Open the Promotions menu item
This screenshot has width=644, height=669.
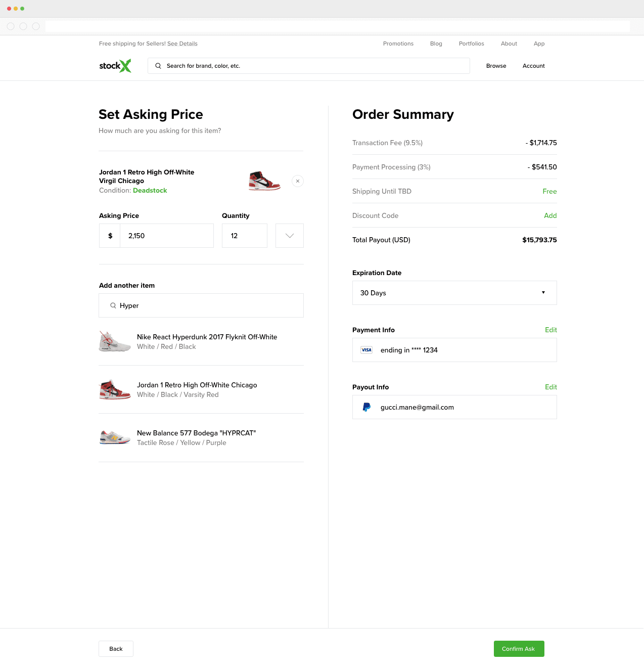[398, 43]
